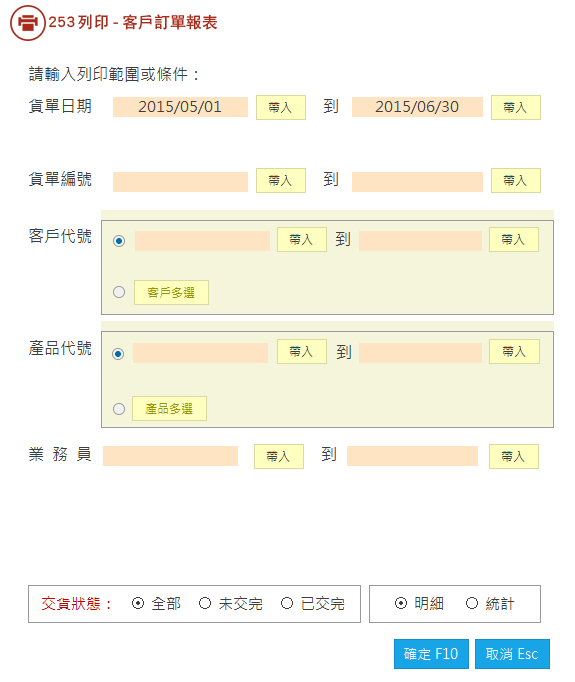Viewport: 575px width, 682px height.
Task: Click 帶入 next to start date 2015/05/01
Action: click(281, 107)
